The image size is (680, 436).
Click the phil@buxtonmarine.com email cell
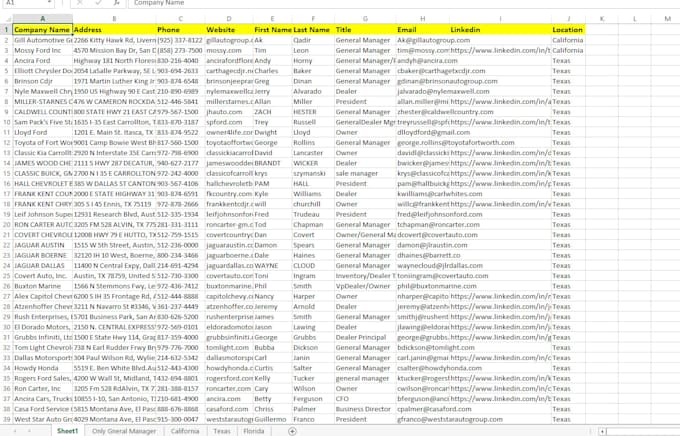(423, 286)
